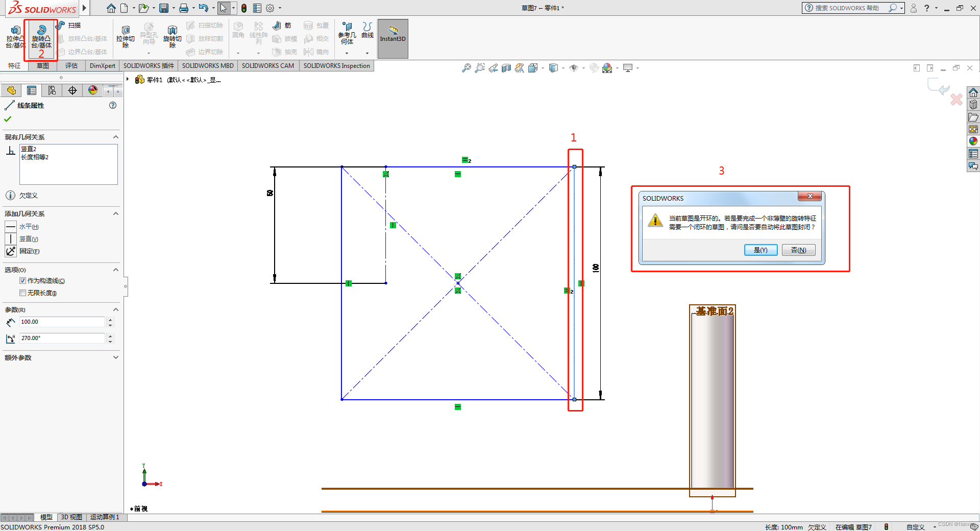Viewport: 980px width, 531px height.
Task: Open the DimXpertManager crosshair tab icon
Action: point(72,91)
